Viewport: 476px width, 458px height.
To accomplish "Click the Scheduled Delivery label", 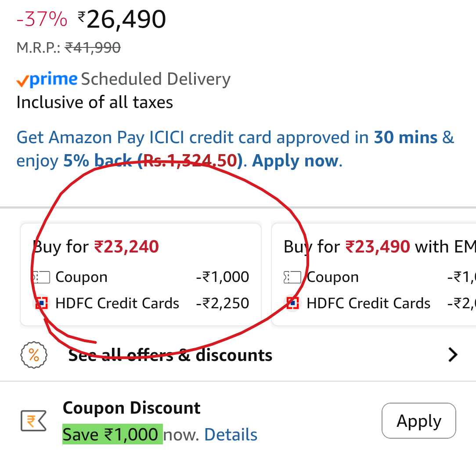I will click(x=156, y=79).
